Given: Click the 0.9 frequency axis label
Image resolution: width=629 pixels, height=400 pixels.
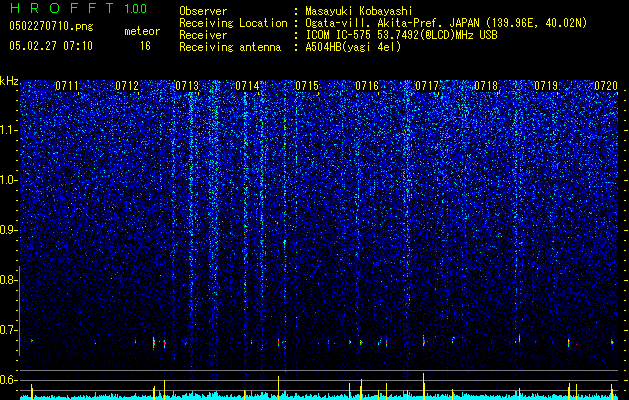Looking at the screenshot, I should [9, 230].
